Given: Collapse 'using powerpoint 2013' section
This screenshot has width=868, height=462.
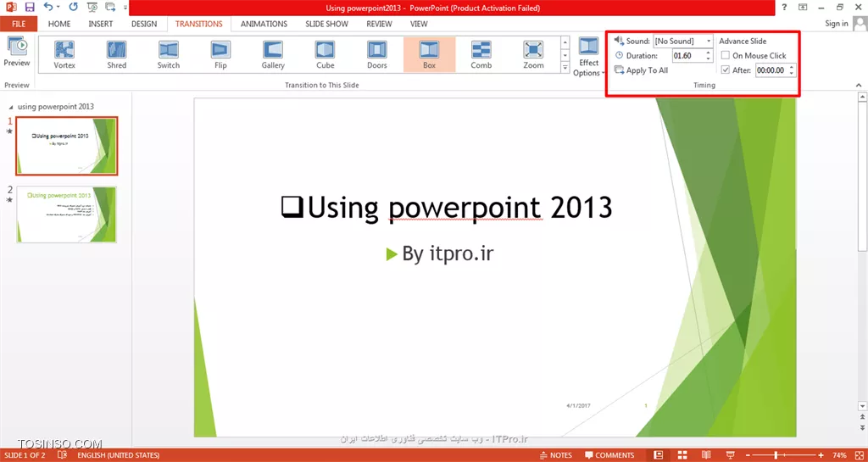Looking at the screenshot, I should click(x=12, y=107).
